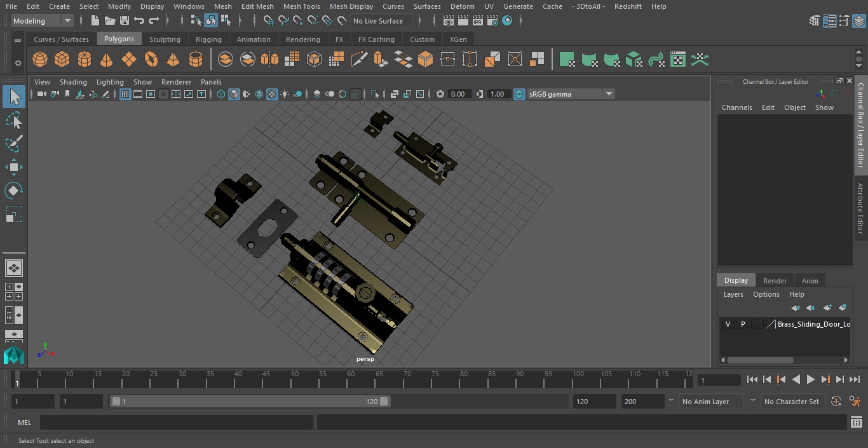Click the Undo icon in the status line

(x=139, y=21)
